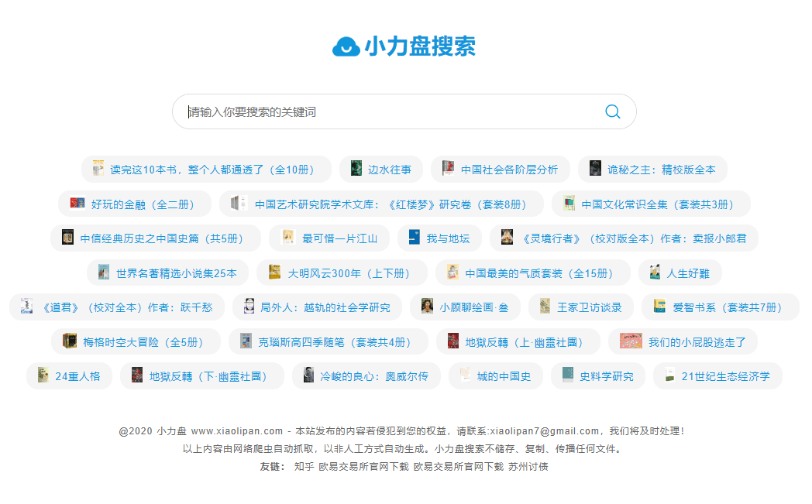Open 好玩的金融（全二册）tag
This screenshot has width=812, height=504.
[x=143, y=204]
